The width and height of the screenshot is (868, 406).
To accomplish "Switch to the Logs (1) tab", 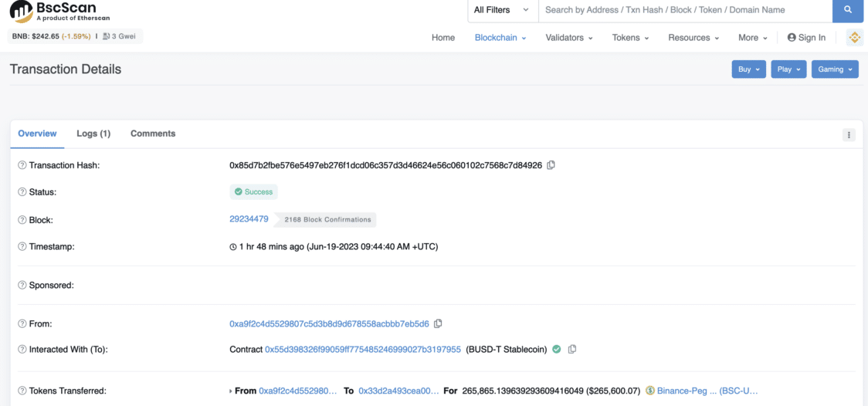I will 93,134.
